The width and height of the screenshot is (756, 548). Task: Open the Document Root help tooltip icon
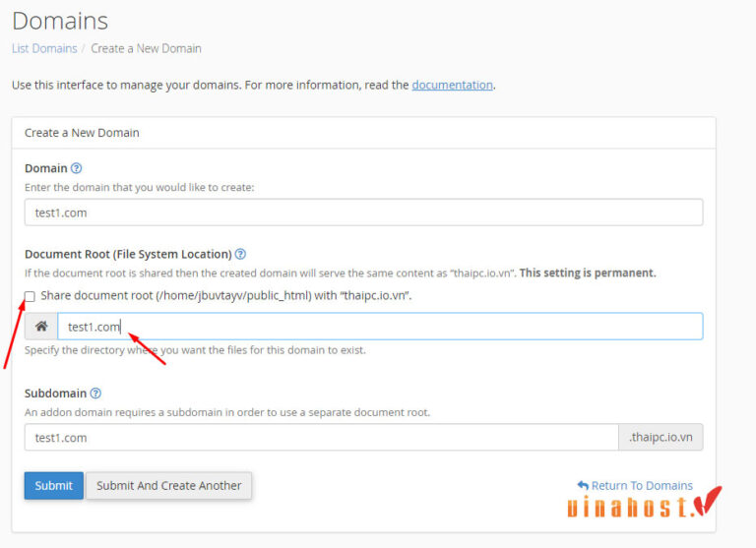pos(240,254)
